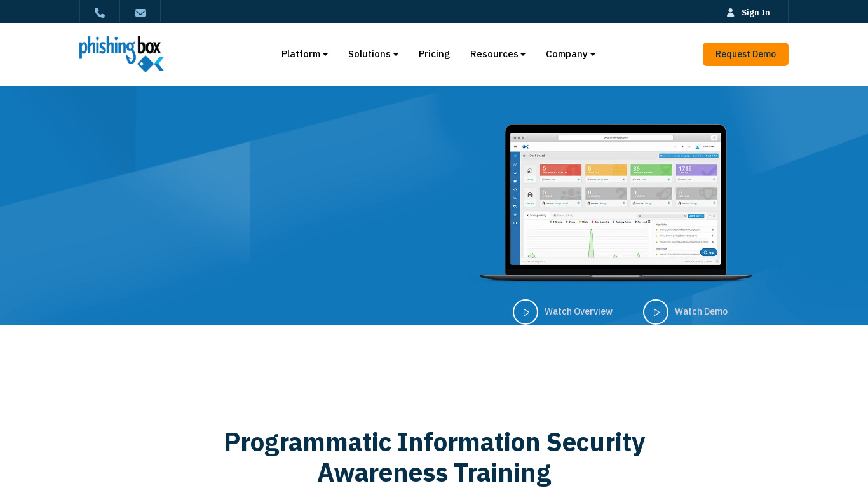This screenshot has height=488, width=868.
Task: Click the envelope email icon
Action: [140, 12]
